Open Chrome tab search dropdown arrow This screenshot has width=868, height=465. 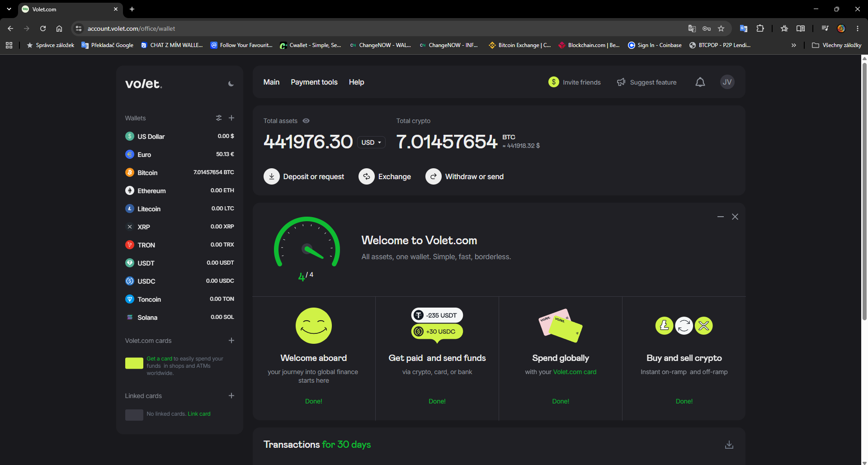[9, 9]
